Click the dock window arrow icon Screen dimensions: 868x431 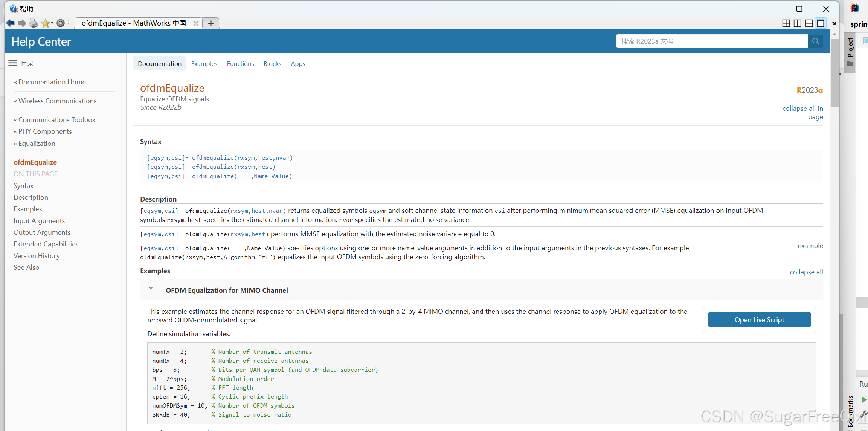(834, 23)
